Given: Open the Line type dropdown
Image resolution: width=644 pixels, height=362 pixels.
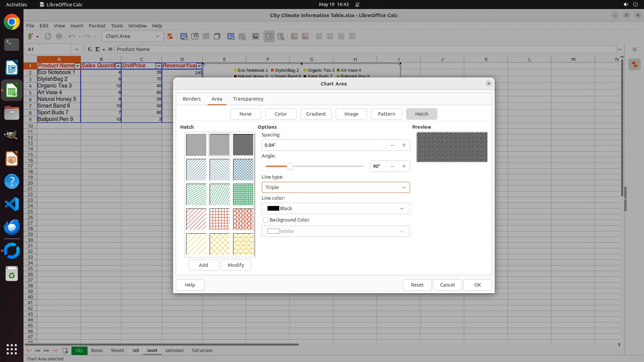Looking at the screenshot, I should click(x=335, y=187).
